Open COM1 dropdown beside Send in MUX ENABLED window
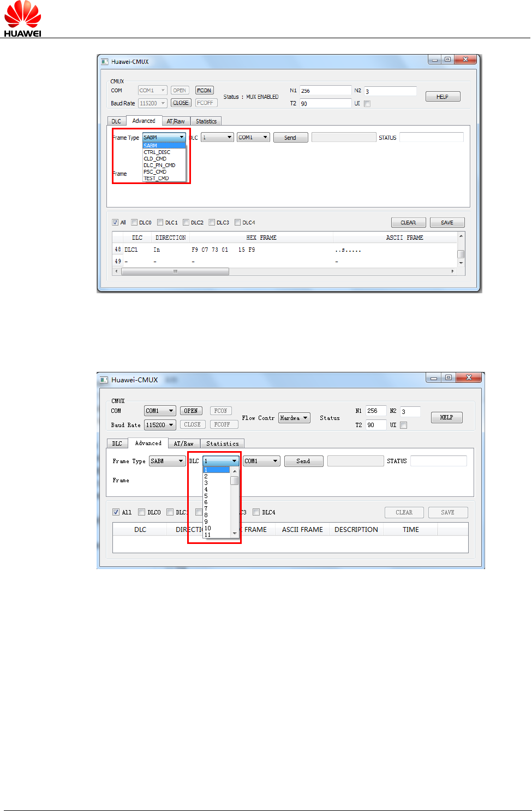The width and height of the screenshot is (532, 811). tap(253, 137)
